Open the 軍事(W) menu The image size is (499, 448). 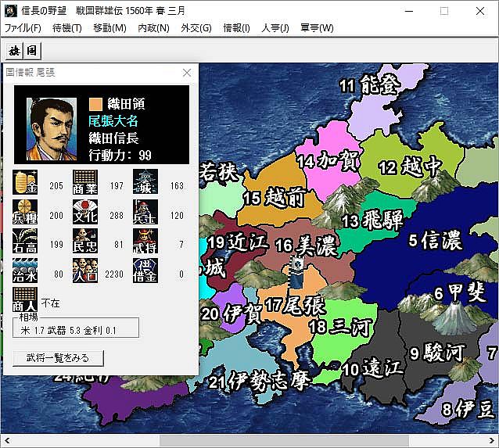coord(317,28)
